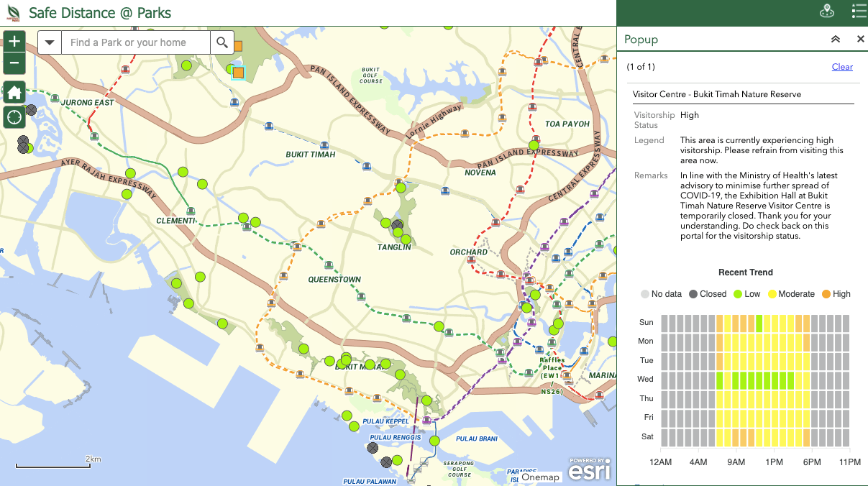The image size is (868, 486).
Task: Click the Esri logo on the map
Action: point(590,469)
